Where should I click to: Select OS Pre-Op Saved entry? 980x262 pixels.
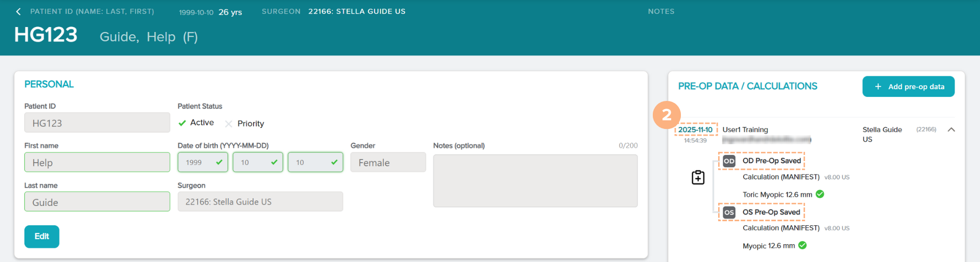771,213
